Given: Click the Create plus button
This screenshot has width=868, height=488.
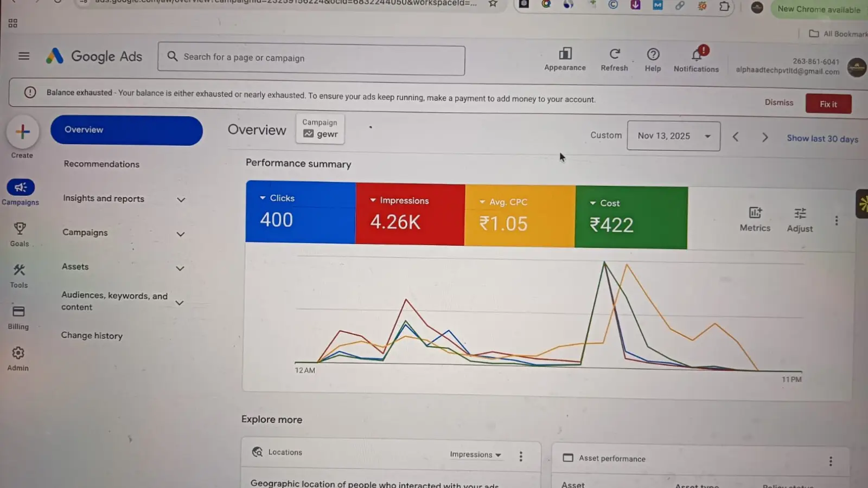Looking at the screenshot, I should [23, 132].
